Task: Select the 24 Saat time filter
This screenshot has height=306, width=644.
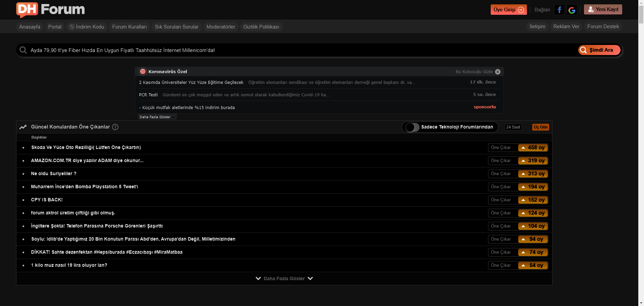Action: click(513, 127)
